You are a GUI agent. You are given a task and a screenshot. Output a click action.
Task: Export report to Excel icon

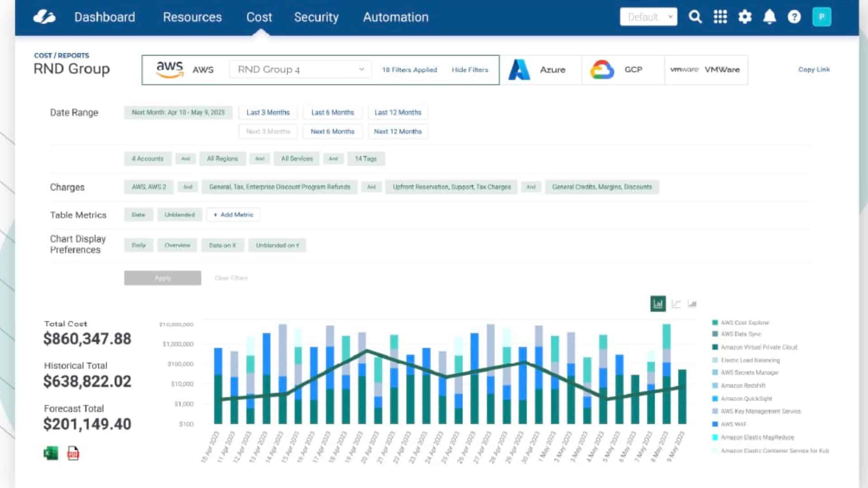pyautogui.click(x=51, y=453)
